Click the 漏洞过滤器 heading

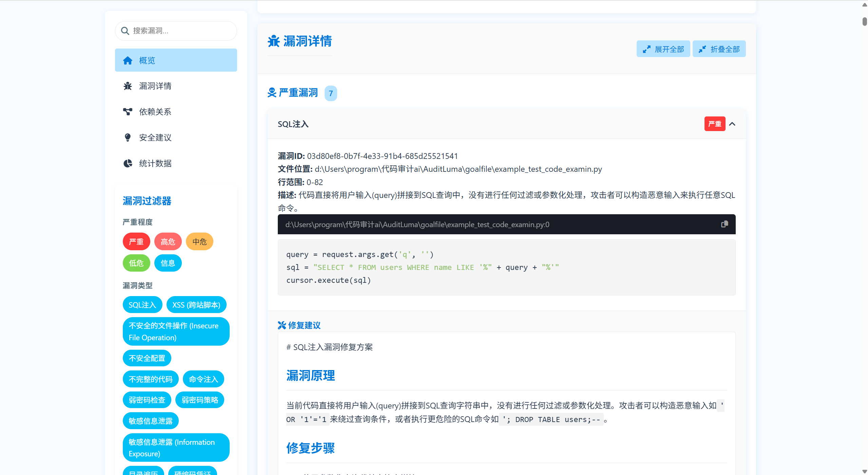pos(147,201)
